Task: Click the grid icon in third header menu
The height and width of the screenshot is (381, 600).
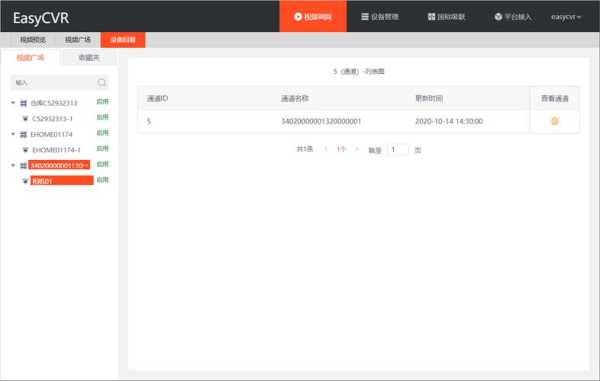Action: click(431, 17)
